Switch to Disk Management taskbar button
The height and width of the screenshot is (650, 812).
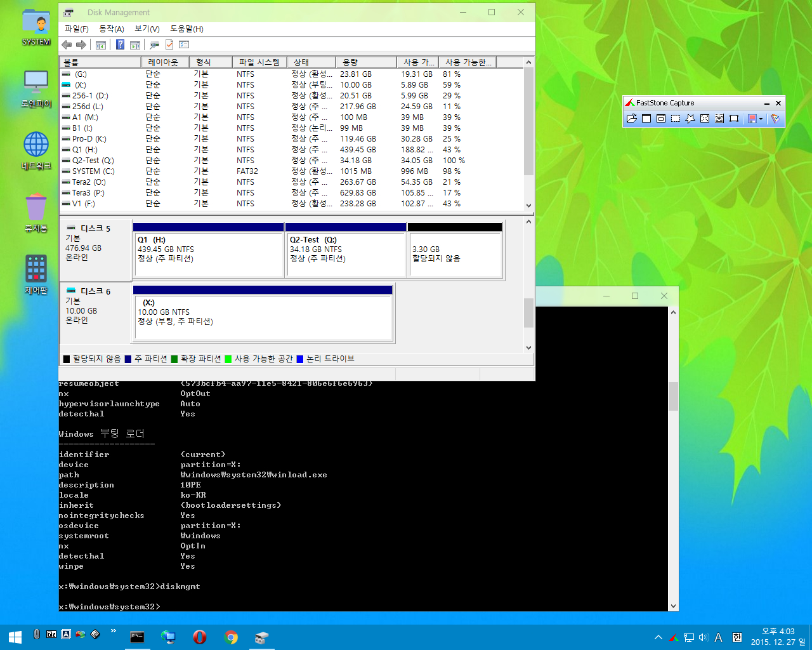click(261, 637)
